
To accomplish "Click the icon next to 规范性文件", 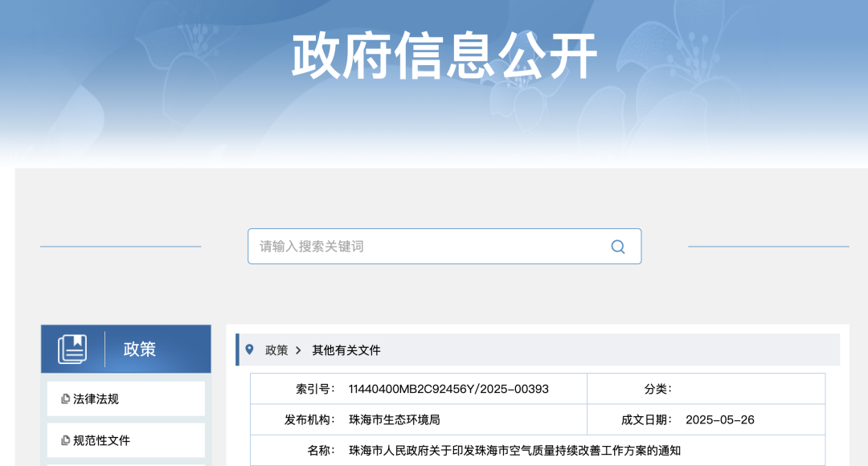I will (65, 441).
